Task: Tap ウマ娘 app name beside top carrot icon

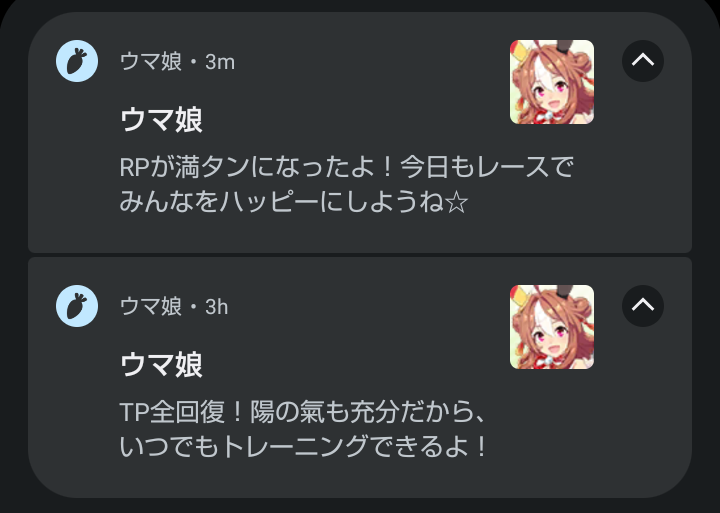Action: click(151, 62)
